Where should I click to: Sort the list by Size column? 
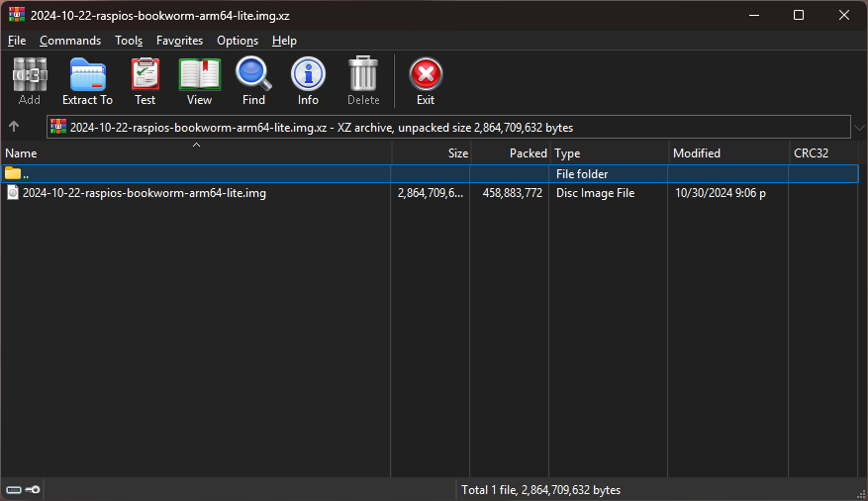(x=431, y=153)
